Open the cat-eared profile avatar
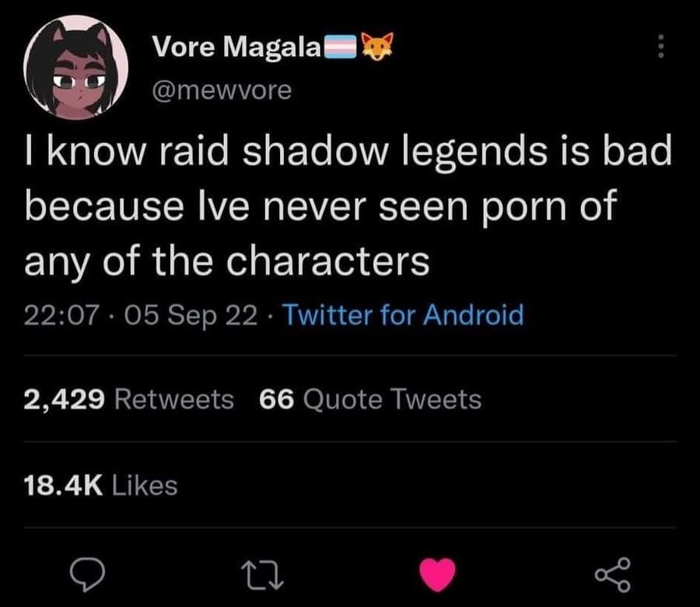 [x=76, y=68]
